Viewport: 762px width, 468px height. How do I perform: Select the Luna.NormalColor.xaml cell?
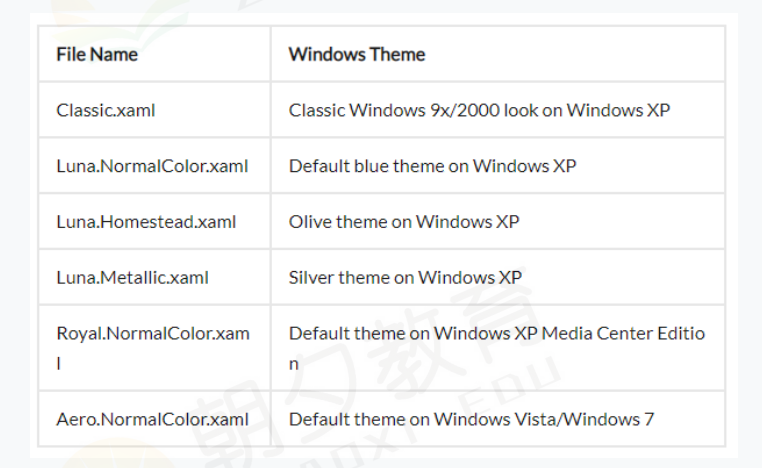click(x=152, y=166)
